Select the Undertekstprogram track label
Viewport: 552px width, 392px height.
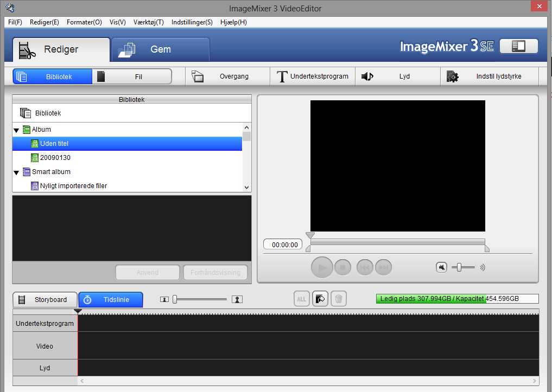pos(45,324)
